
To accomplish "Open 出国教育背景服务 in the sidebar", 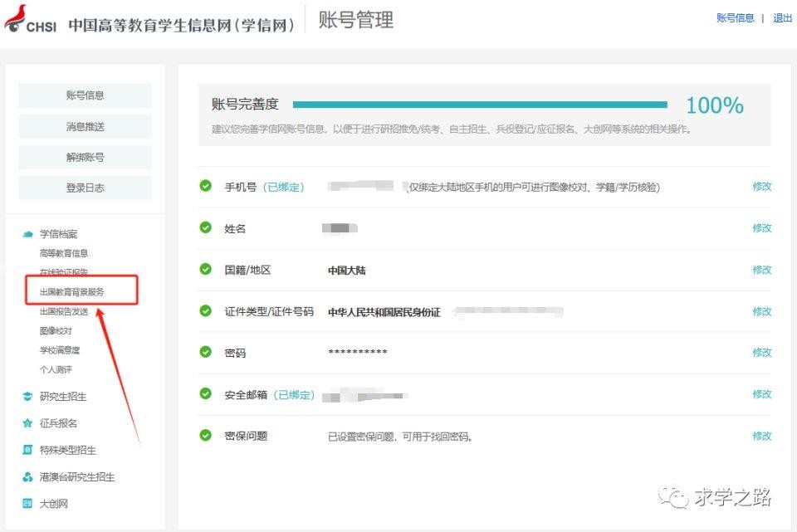I will pyautogui.click(x=72, y=292).
